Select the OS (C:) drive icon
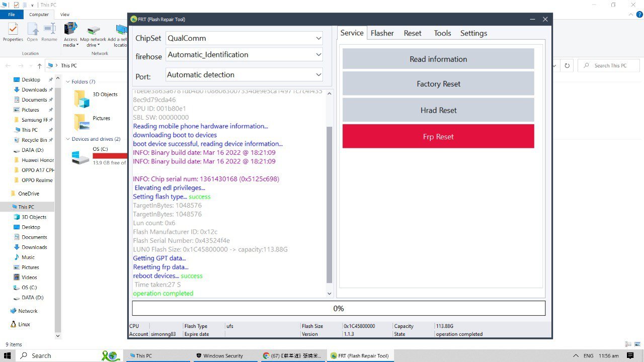The image size is (644, 362). click(x=79, y=157)
